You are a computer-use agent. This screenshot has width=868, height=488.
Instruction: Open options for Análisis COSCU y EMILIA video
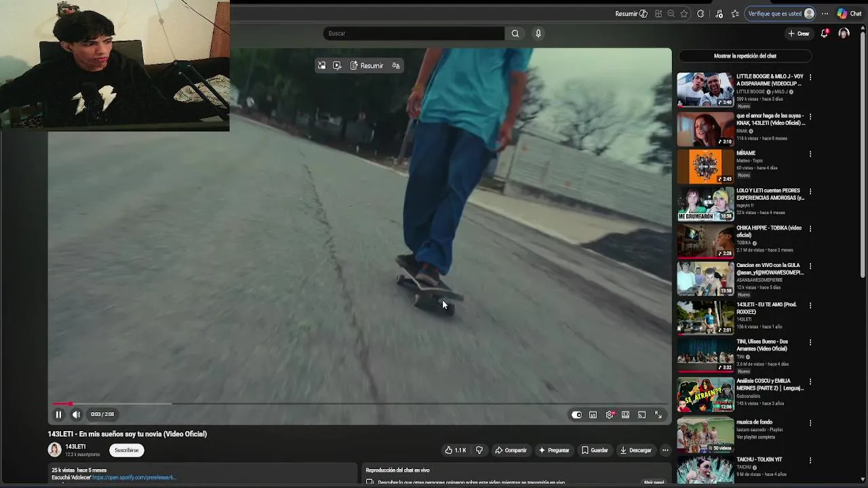click(x=810, y=381)
